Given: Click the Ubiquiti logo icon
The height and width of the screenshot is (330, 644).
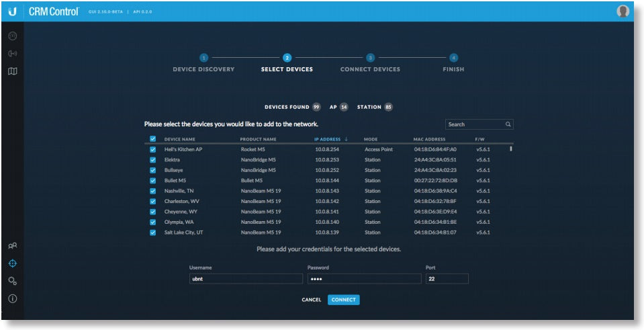Looking at the screenshot, I should point(12,12).
